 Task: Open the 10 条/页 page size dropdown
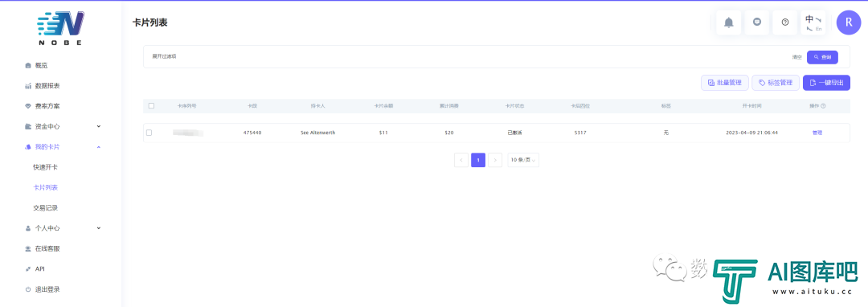(523, 160)
